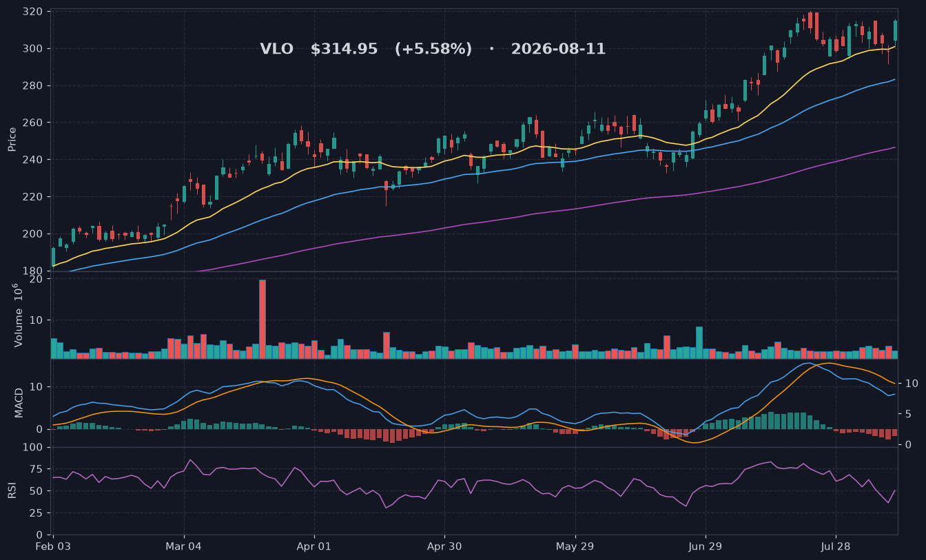Click the tallest red volume spike bar

tap(263, 319)
